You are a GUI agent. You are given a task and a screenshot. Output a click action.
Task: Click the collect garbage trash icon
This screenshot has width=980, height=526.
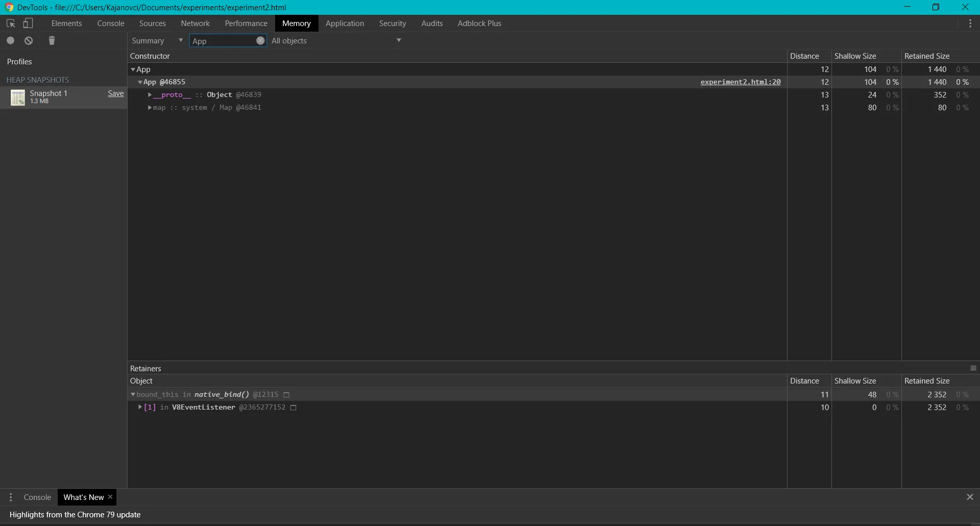[52, 41]
